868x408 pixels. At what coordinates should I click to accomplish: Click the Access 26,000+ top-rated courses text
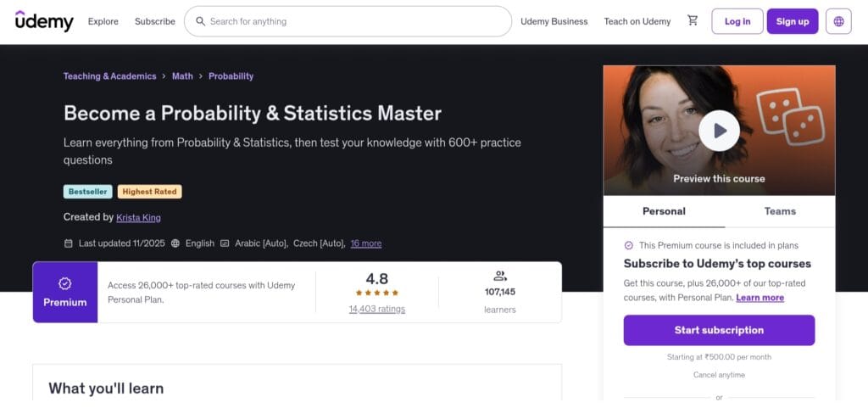(201, 293)
